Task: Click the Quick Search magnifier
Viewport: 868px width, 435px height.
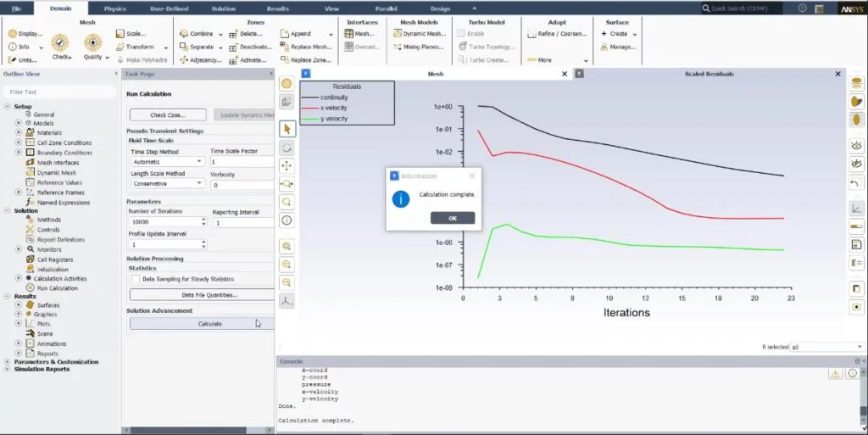Action: pyautogui.click(x=706, y=8)
